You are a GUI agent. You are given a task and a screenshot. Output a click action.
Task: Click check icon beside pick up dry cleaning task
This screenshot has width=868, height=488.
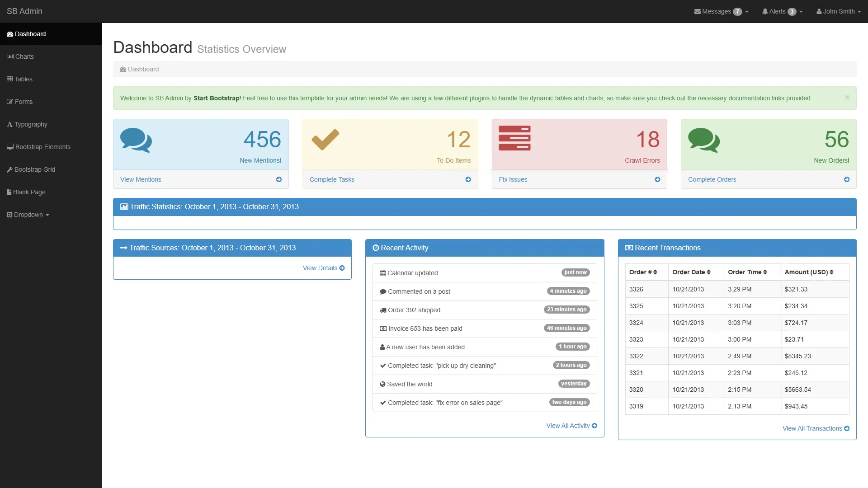(x=383, y=366)
